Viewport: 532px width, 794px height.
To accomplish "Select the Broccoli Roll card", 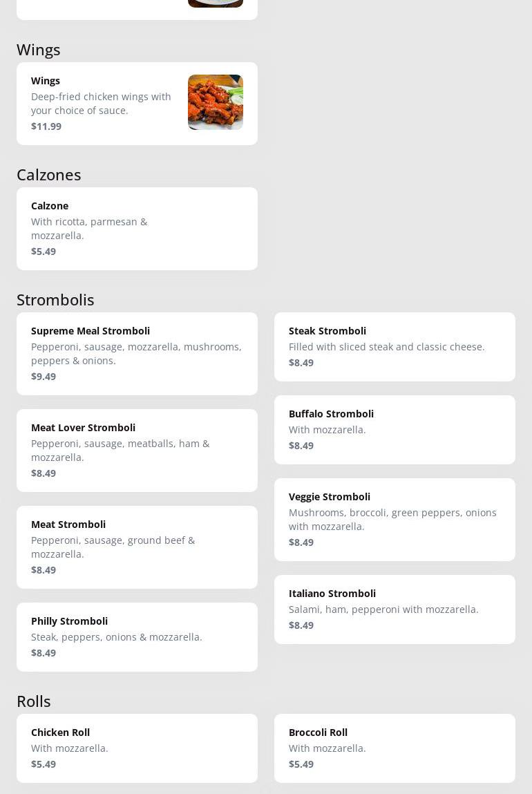I will click(395, 748).
